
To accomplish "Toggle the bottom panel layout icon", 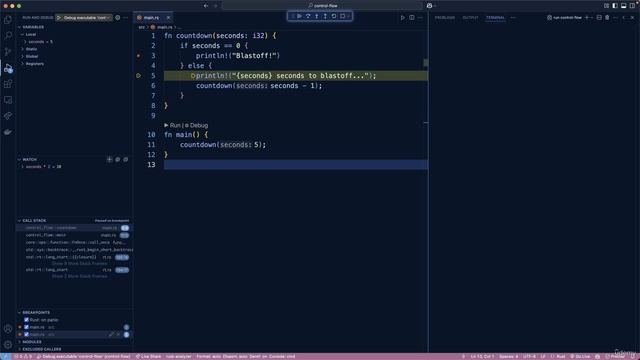I will 623,6.
